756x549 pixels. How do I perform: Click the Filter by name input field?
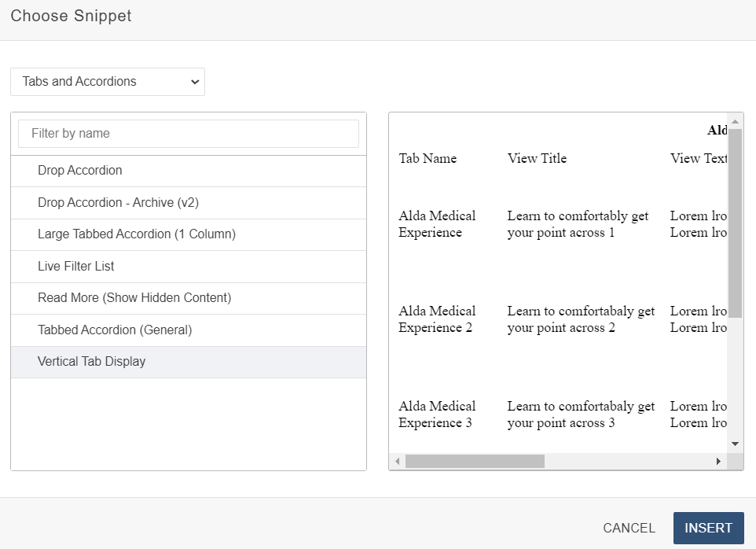pyautogui.click(x=189, y=134)
